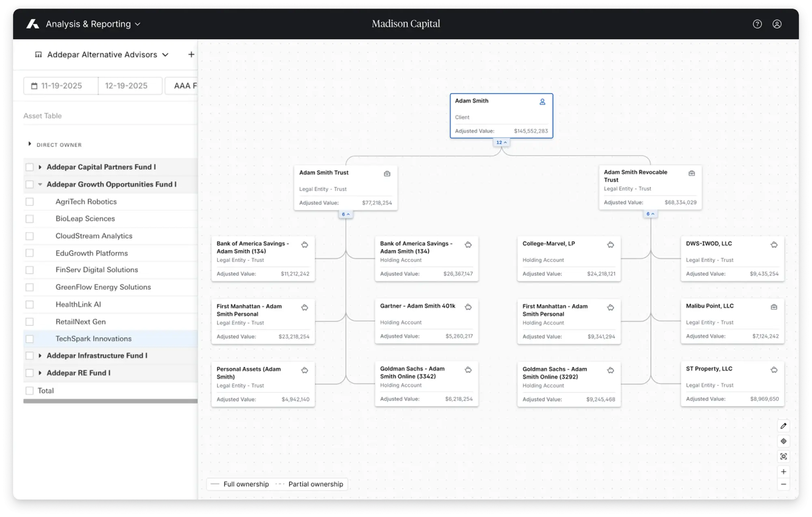Click the calendar icon in start date field
Viewport: 812px width, 517px height.
pyautogui.click(x=34, y=86)
